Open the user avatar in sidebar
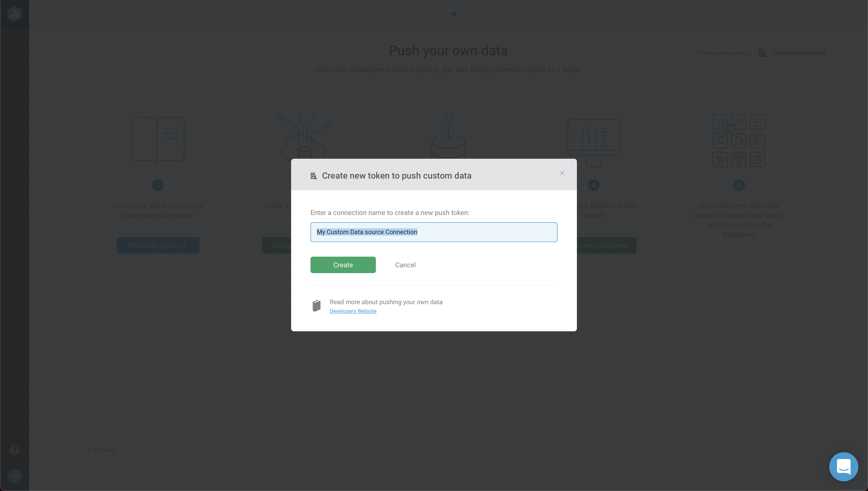Screen dimensions: 868x491 (x=14, y=476)
